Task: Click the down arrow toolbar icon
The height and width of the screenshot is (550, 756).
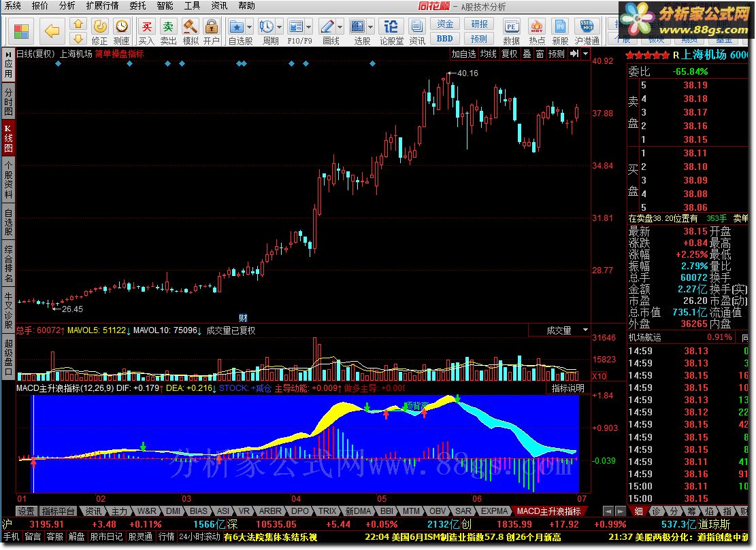Action: [78, 39]
